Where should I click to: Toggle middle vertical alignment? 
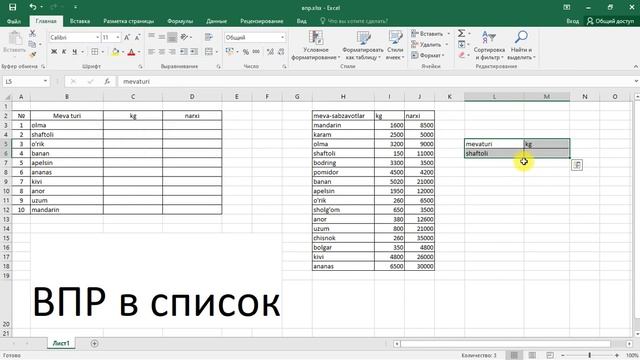point(162,37)
